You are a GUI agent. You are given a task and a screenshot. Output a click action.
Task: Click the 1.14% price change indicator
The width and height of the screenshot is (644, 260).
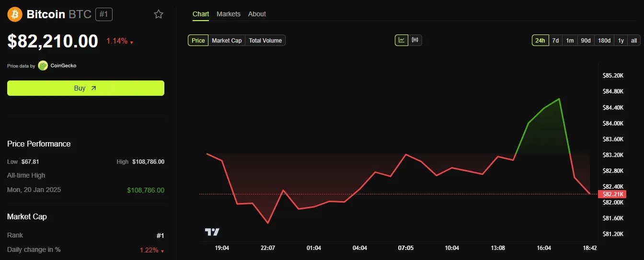click(120, 41)
